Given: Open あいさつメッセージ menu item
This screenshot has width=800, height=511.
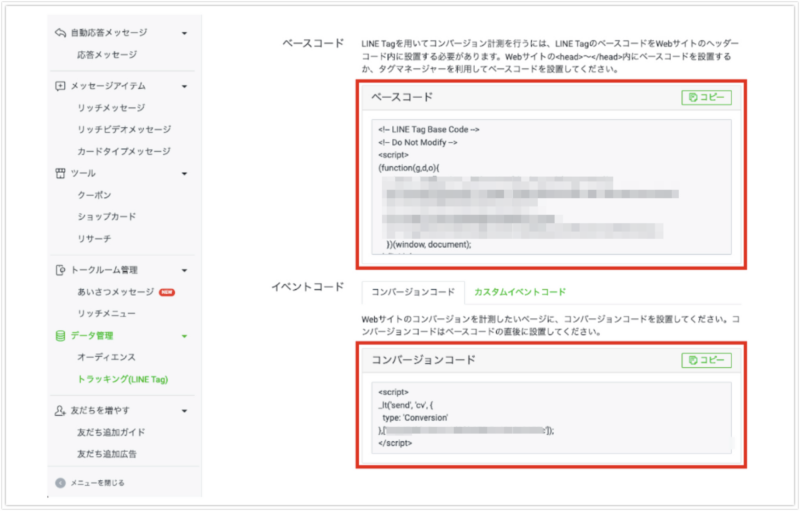Looking at the screenshot, I should pos(115,292).
